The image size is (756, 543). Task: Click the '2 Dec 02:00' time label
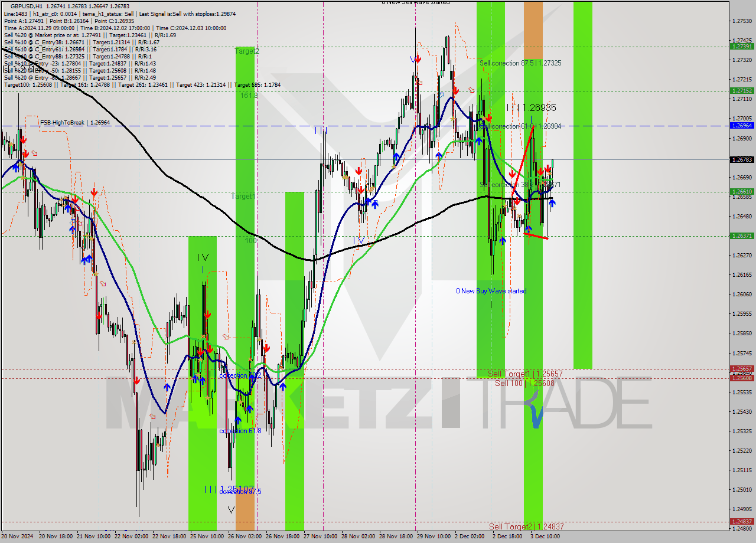[x=471, y=537]
